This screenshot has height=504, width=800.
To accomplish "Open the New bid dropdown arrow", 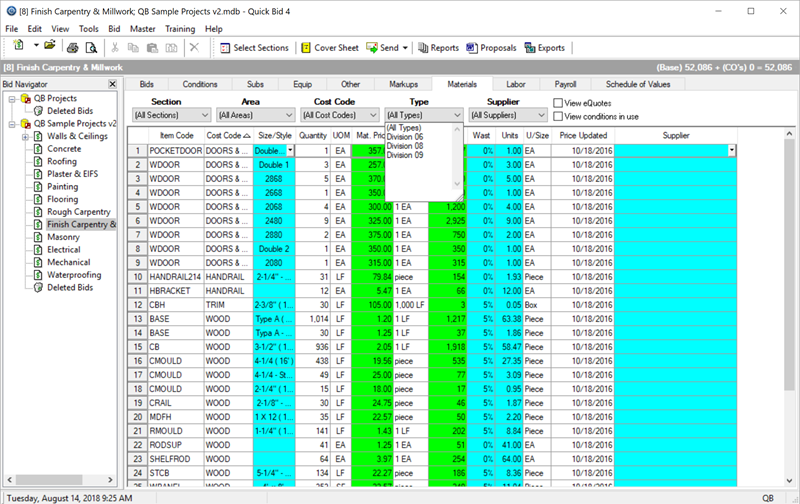I will coord(36,46).
